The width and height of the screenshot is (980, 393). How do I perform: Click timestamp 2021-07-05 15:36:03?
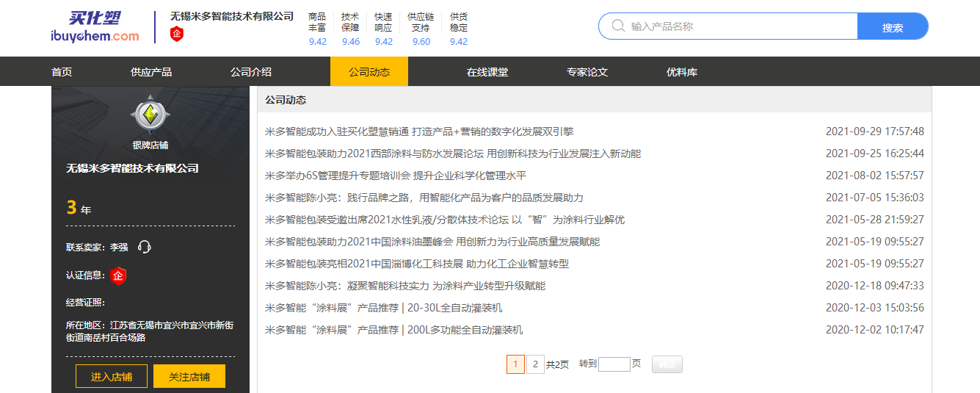875,198
